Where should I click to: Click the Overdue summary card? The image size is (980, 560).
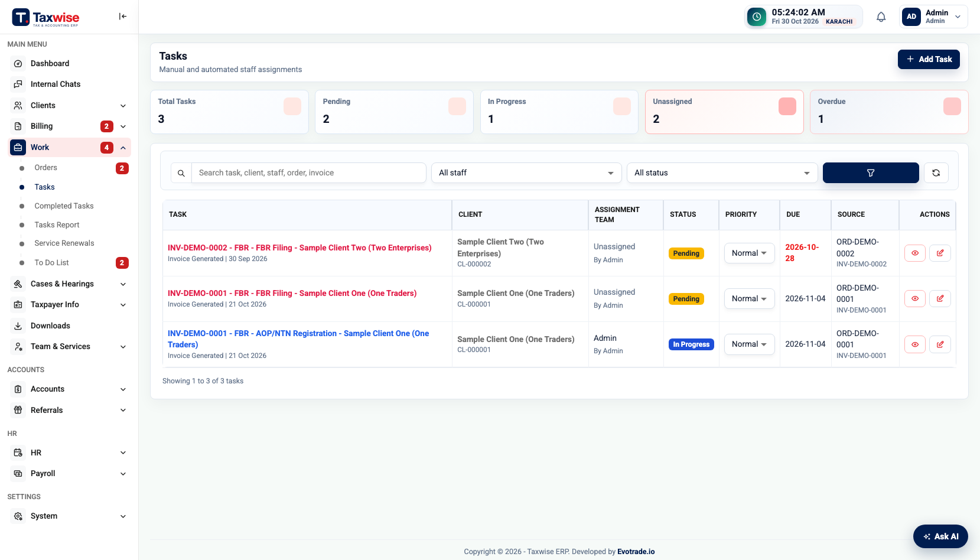click(889, 112)
